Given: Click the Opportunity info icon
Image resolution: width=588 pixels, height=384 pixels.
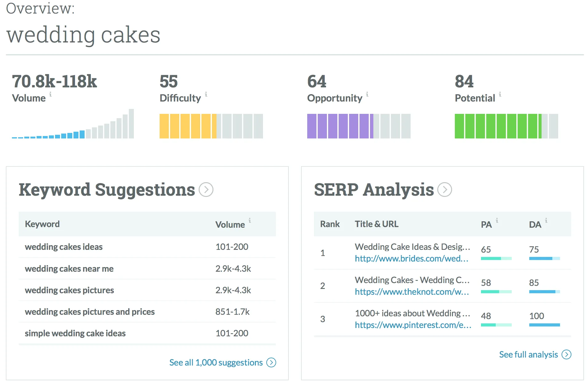Looking at the screenshot, I should [x=367, y=94].
